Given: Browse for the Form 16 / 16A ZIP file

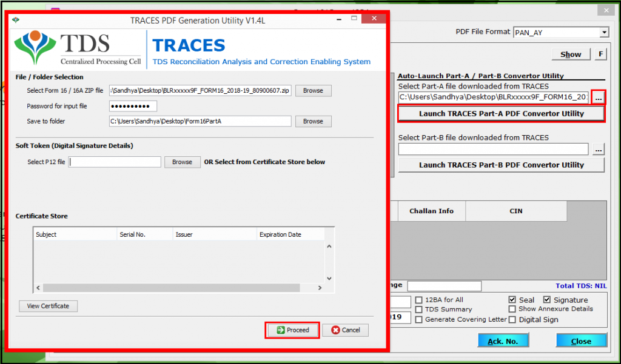Looking at the screenshot, I should point(313,91).
